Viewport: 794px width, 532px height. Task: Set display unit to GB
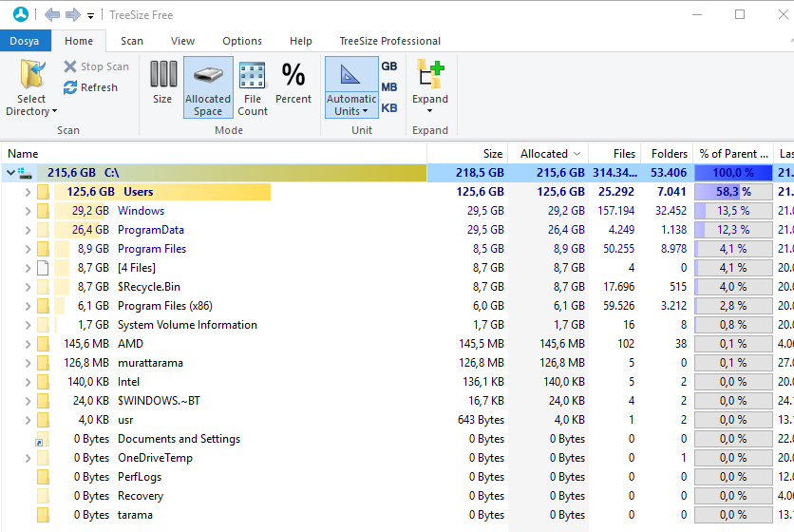click(x=388, y=66)
